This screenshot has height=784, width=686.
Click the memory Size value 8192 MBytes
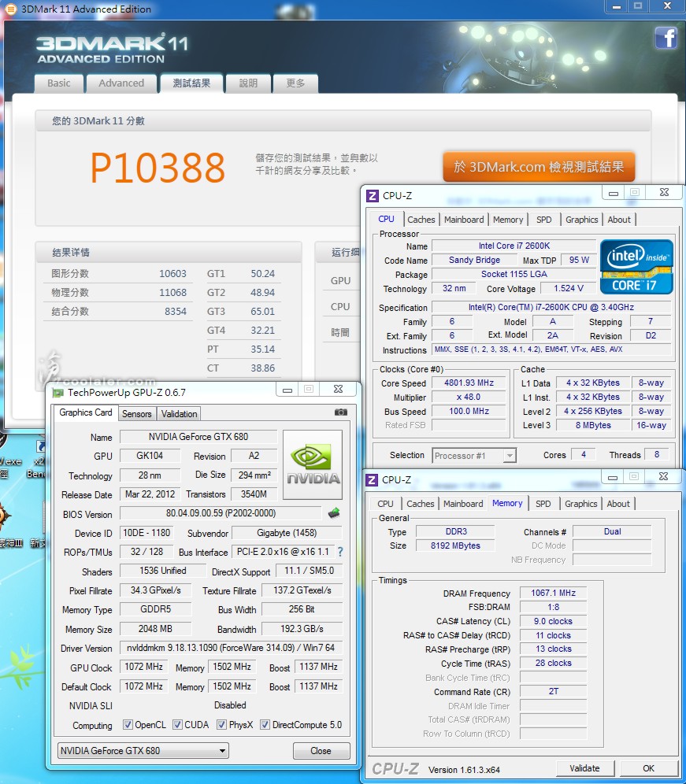click(x=455, y=545)
